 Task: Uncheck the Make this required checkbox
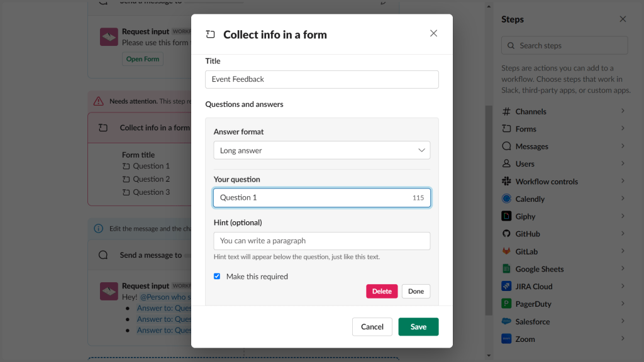pos(217,276)
